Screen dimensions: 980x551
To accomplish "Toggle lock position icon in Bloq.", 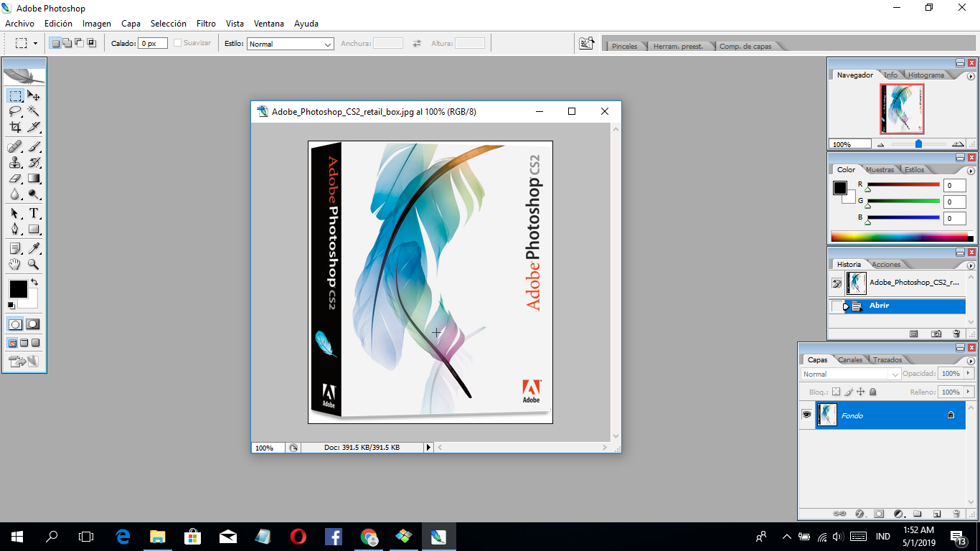I will tap(861, 392).
